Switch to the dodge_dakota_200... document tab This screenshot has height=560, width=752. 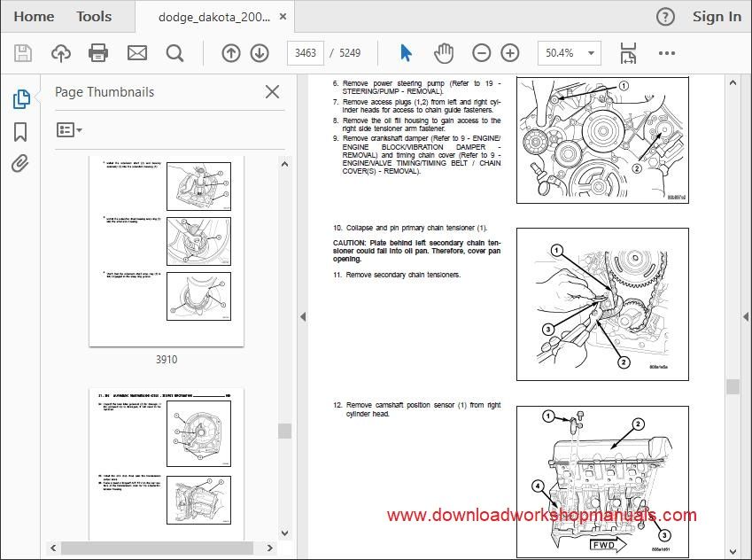(213, 17)
